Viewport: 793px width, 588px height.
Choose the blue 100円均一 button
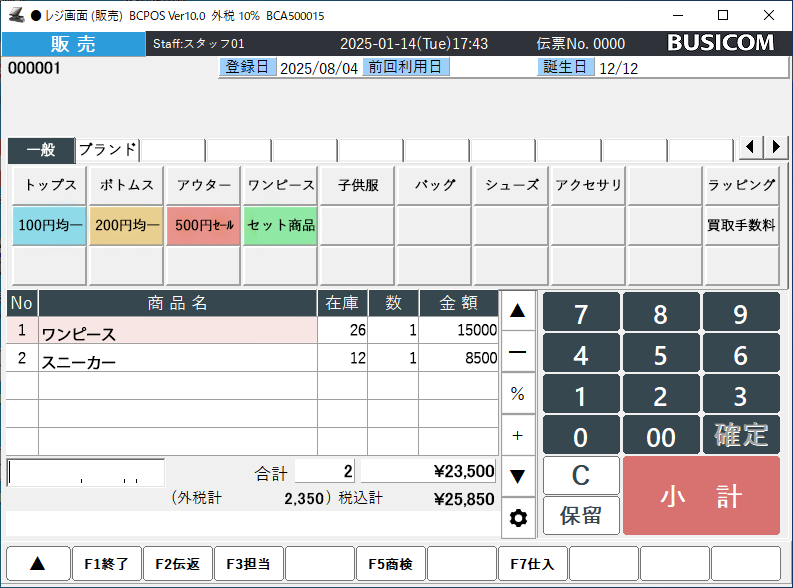tap(49, 226)
